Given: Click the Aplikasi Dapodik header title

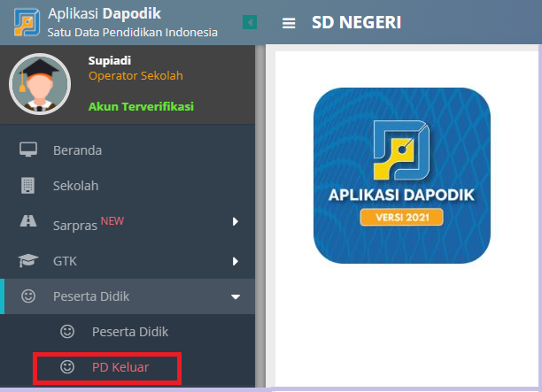Looking at the screenshot, I should point(105,14).
